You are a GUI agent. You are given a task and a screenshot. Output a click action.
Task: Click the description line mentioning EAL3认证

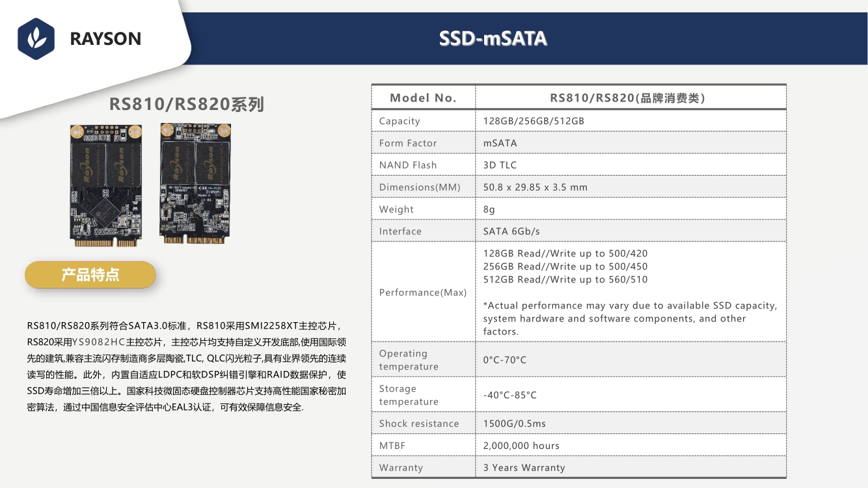click(165, 409)
